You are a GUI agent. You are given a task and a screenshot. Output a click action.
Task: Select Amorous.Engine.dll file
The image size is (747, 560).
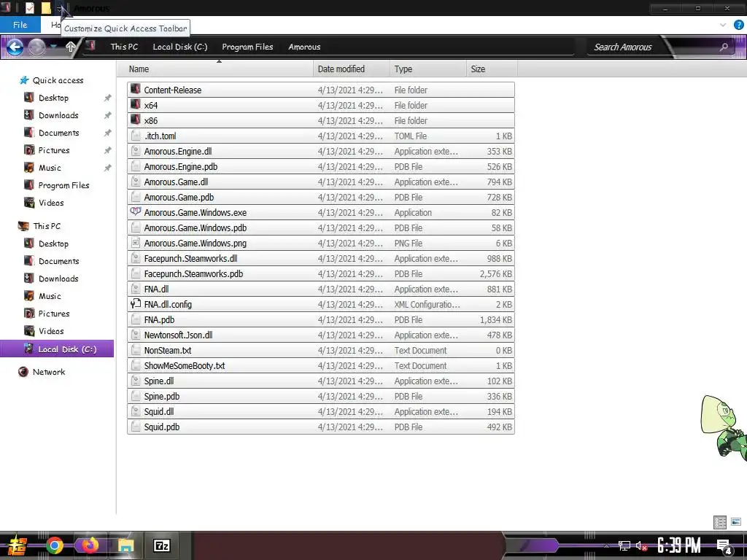321,152
